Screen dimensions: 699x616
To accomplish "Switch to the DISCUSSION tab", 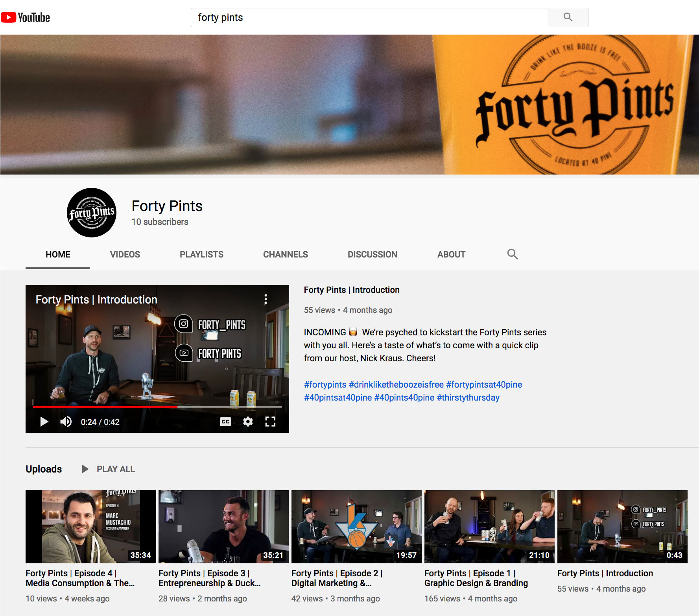I will [373, 254].
